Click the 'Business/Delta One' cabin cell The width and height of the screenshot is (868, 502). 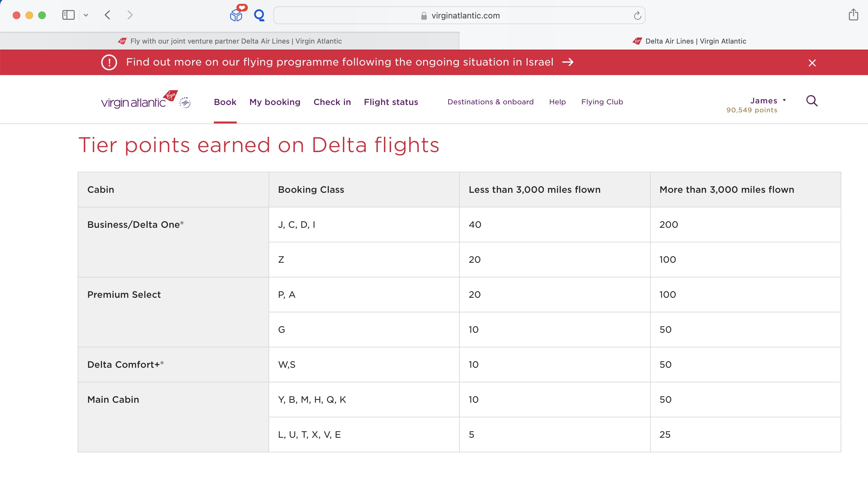[173, 242]
